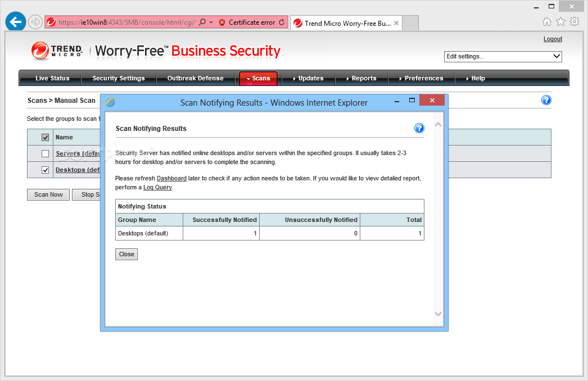
Task: Open the address bar search magnifier
Action: [202, 22]
